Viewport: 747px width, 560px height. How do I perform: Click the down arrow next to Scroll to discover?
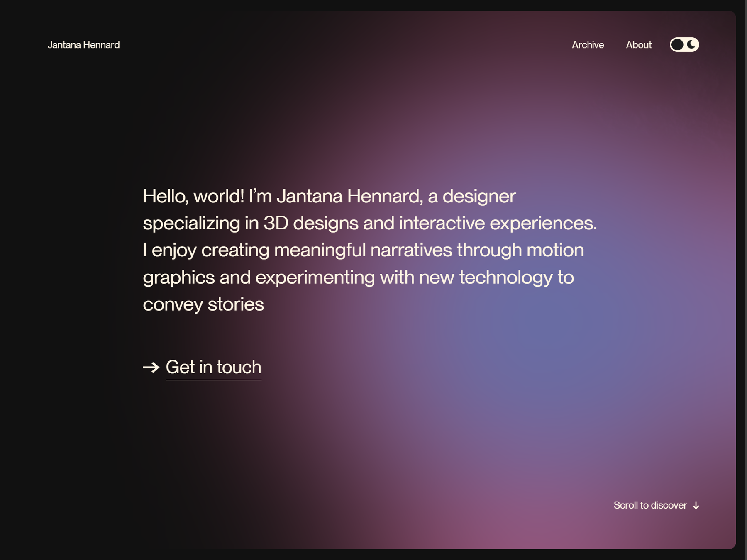pyautogui.click(x=696, y=505)
